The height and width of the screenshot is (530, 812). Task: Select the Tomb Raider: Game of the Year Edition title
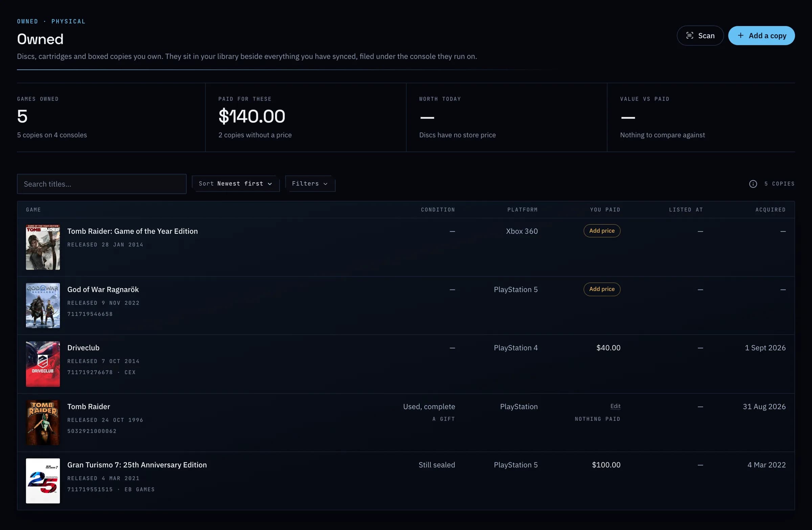click(132, 231)
